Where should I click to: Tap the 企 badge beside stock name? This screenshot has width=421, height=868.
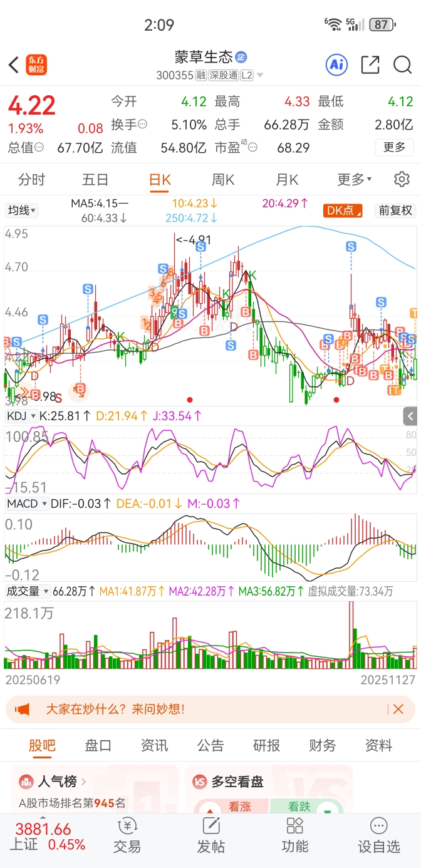[241, 58]
